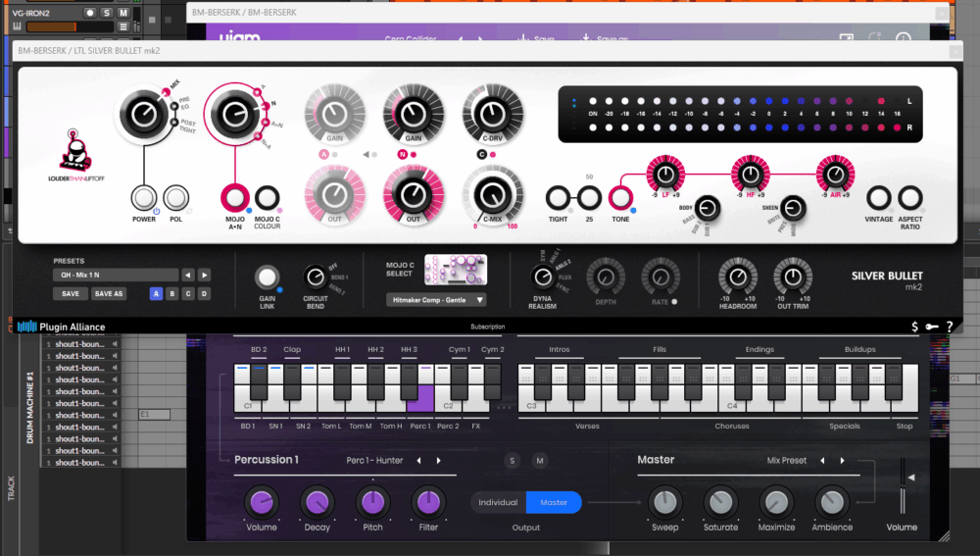The width and height of the screenshot is (980, 556).
Task: Toggle the VINTAGE button
Action: tap(879, 198)
